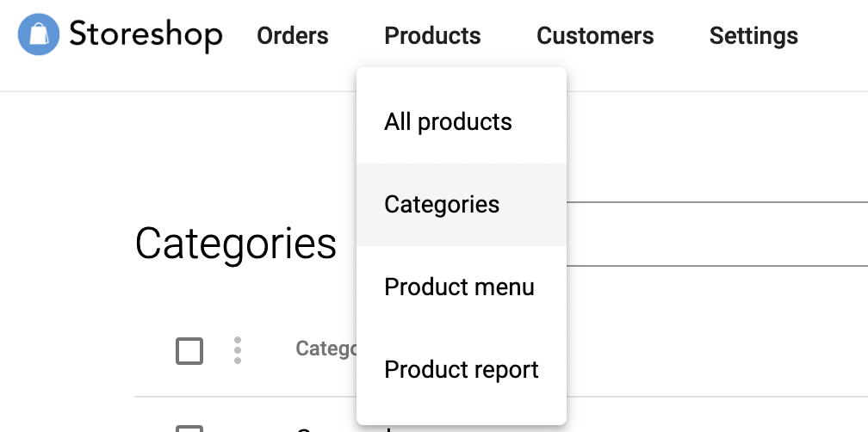The width and height of the screenshot is (868, 432).
Task: Choose All products from the dropdown
Action: coord(448,122)
